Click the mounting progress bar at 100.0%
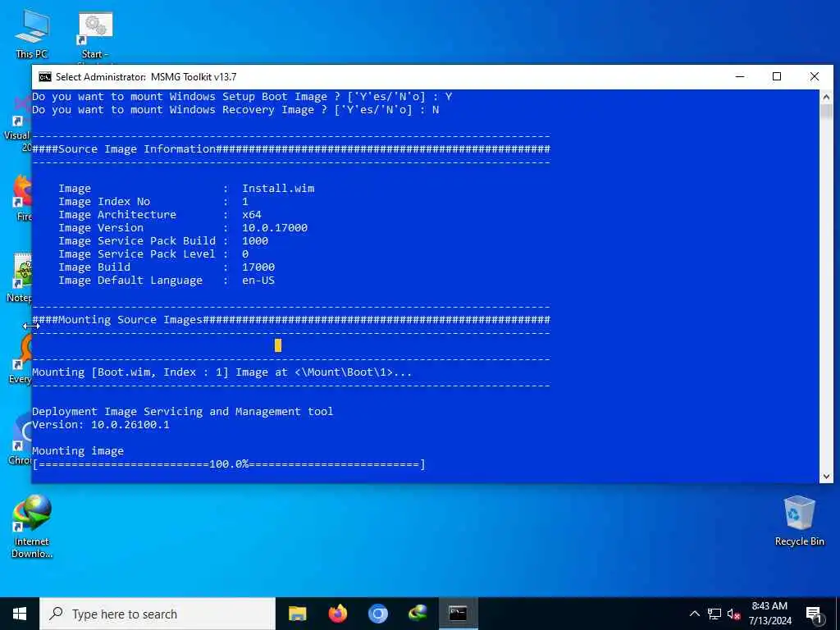The height and width of the screenshot is (630, 840). pyautogui.click(x=229, y=464)
